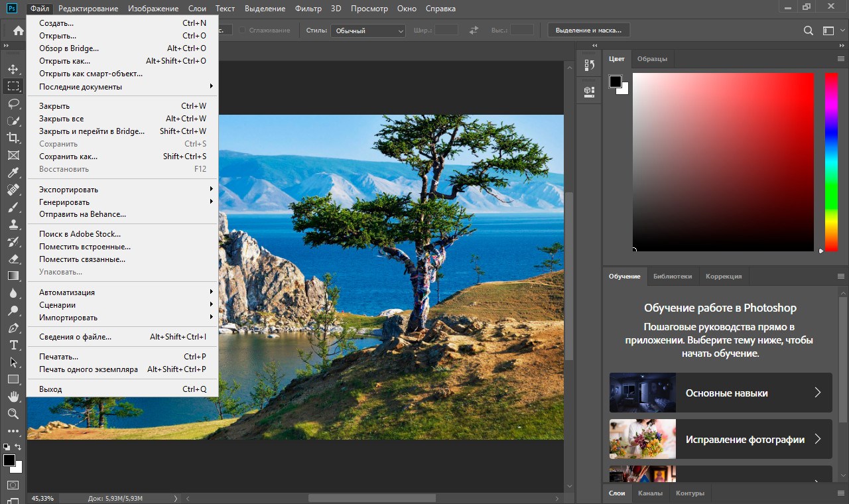Select the Eyedropper tool
This screenshot has height=504, width=849.
point(13,172)
